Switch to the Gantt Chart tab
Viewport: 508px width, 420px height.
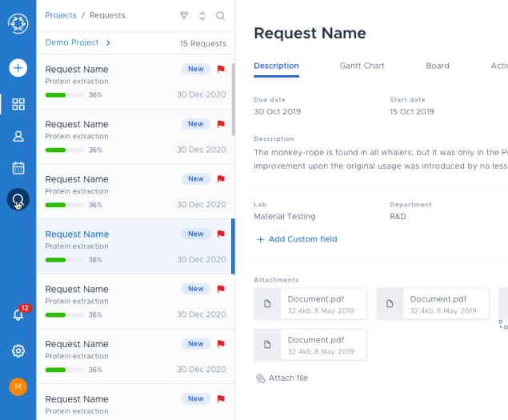(362, 66)
